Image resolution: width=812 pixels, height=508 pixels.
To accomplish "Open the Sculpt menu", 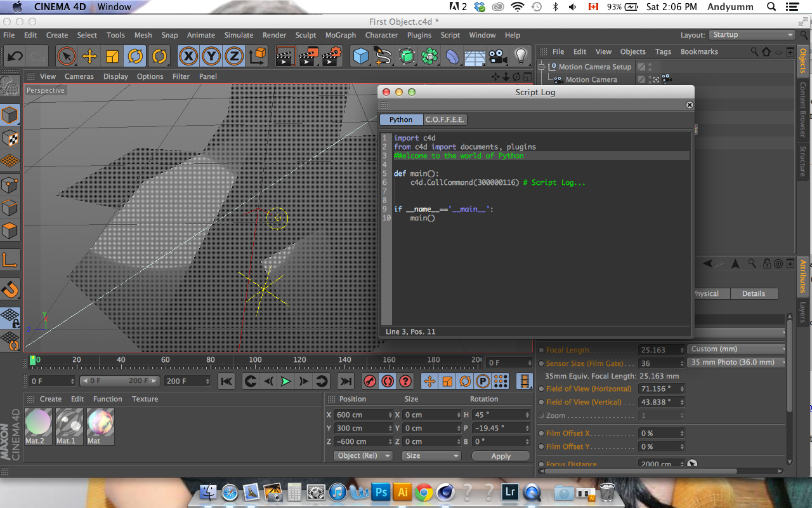I will pyautogui.click(x=306, y=35).
